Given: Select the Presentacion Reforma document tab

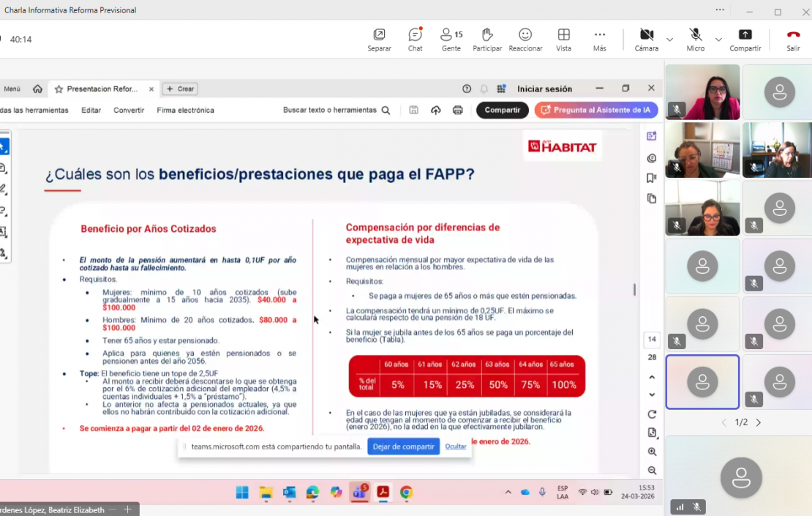Looking at the screenshot, I should click(x=101, y=89).
